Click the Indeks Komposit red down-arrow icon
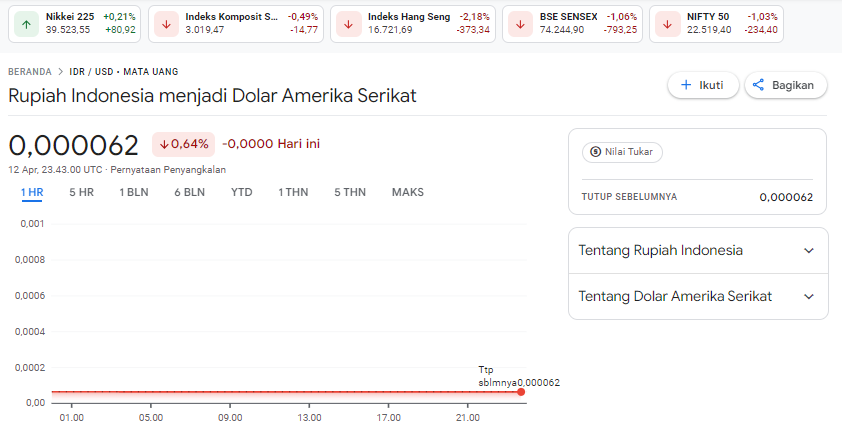 tap(165, 23)
